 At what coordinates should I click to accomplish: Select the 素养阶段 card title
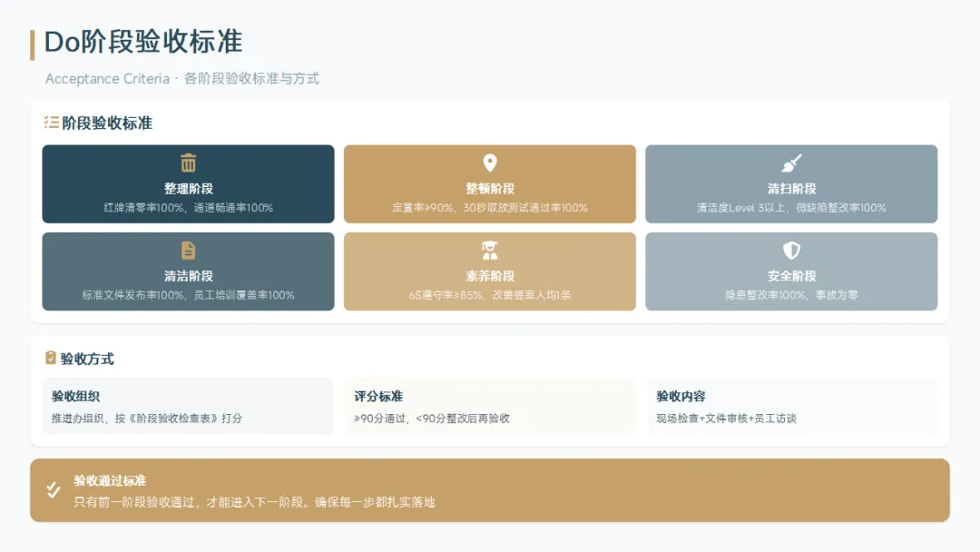tap(490, 276)
